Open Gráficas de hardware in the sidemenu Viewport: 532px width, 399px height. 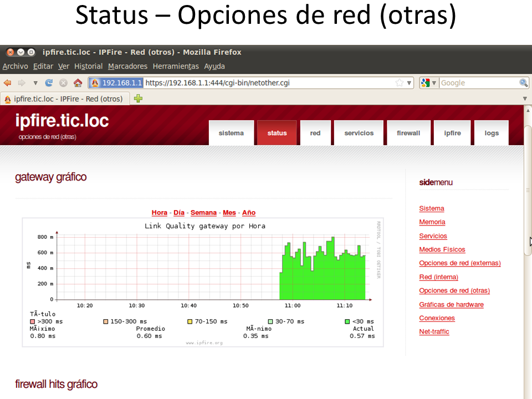tap(451, 304)
